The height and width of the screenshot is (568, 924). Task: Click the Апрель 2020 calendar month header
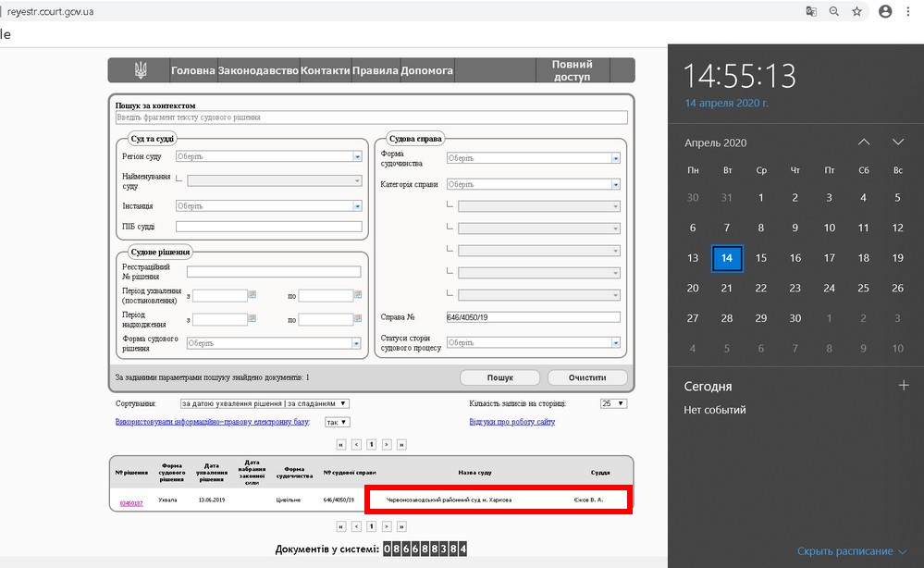715,142
